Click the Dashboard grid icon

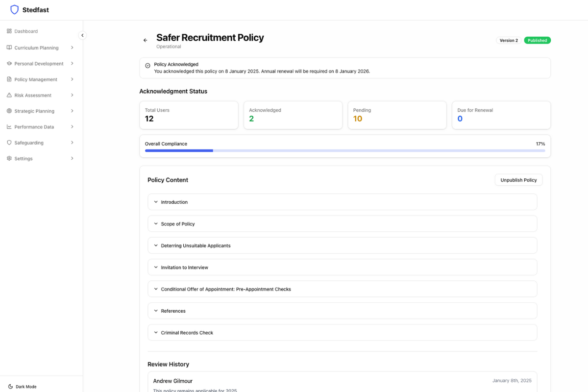click(x=9, y=31)
